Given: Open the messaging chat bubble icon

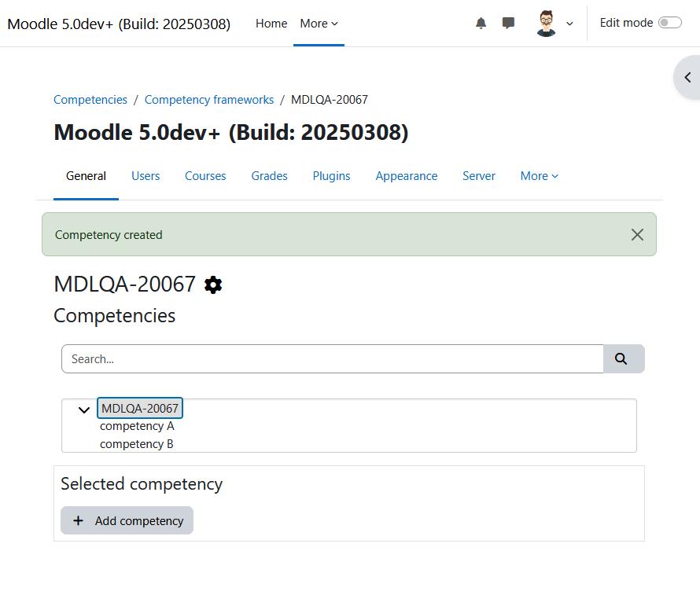Looking at the screenshot, I should (x=508, y=24).
